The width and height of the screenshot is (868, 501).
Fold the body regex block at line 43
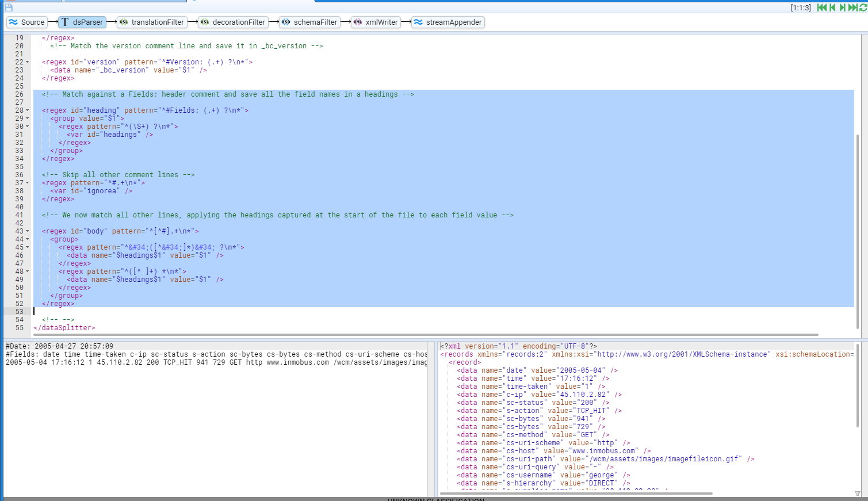27,231
